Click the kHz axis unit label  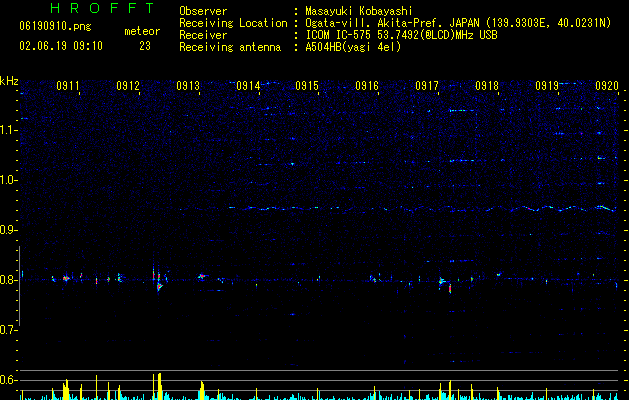[x=9, y=81]
